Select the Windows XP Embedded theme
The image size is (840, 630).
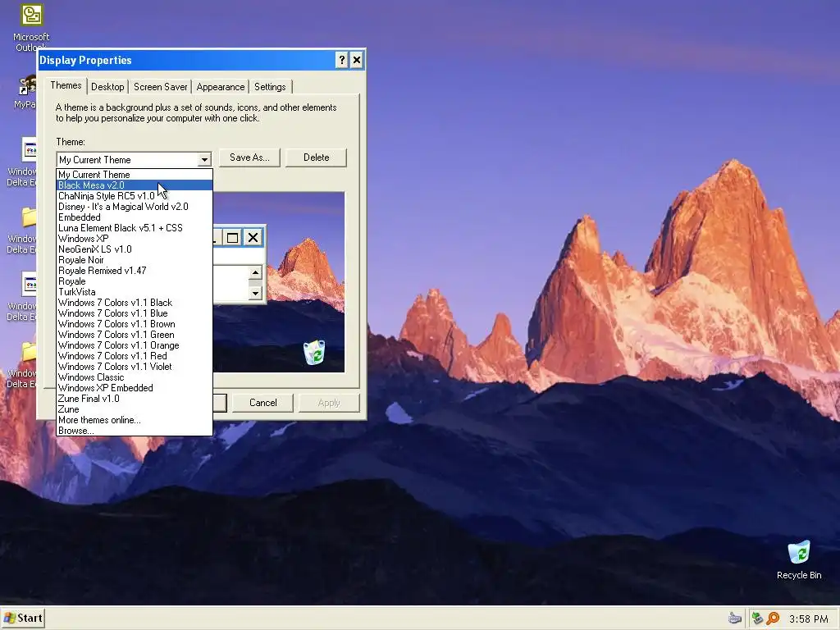click(135, 388)
